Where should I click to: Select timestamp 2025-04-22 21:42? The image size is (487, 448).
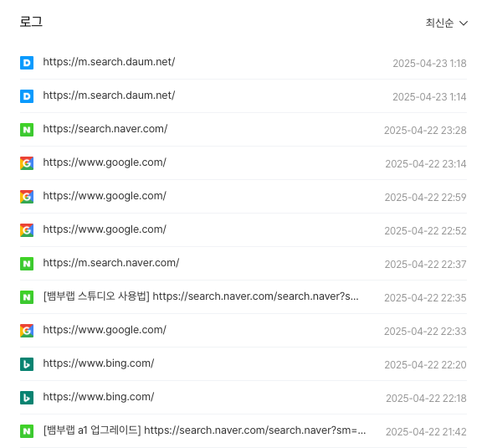426,432
